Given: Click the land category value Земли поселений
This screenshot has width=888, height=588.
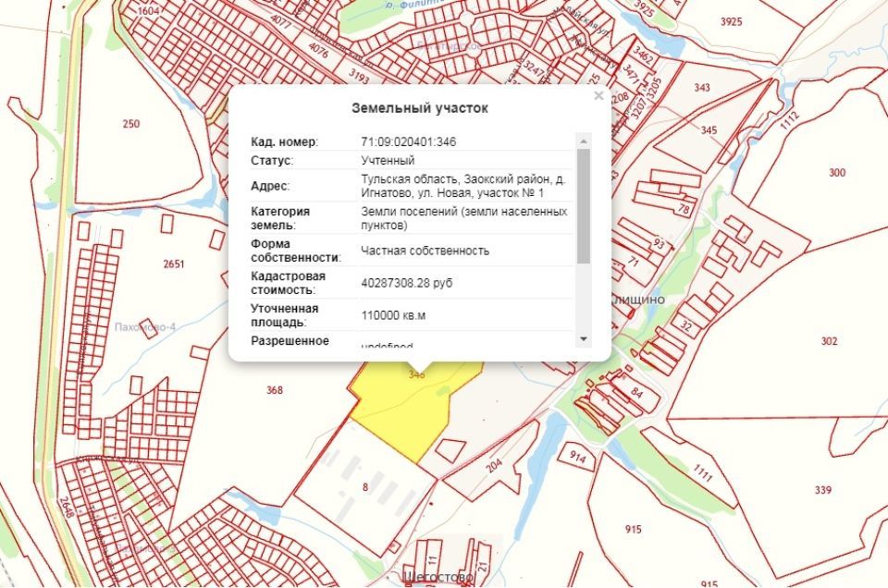Looking at the screenshot, I should (463, 218).
